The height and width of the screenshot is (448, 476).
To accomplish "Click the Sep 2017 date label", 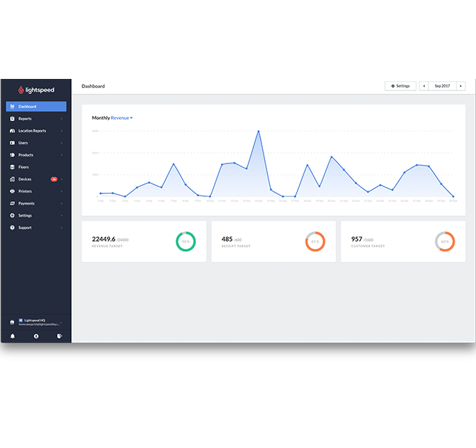I will 443,86.
